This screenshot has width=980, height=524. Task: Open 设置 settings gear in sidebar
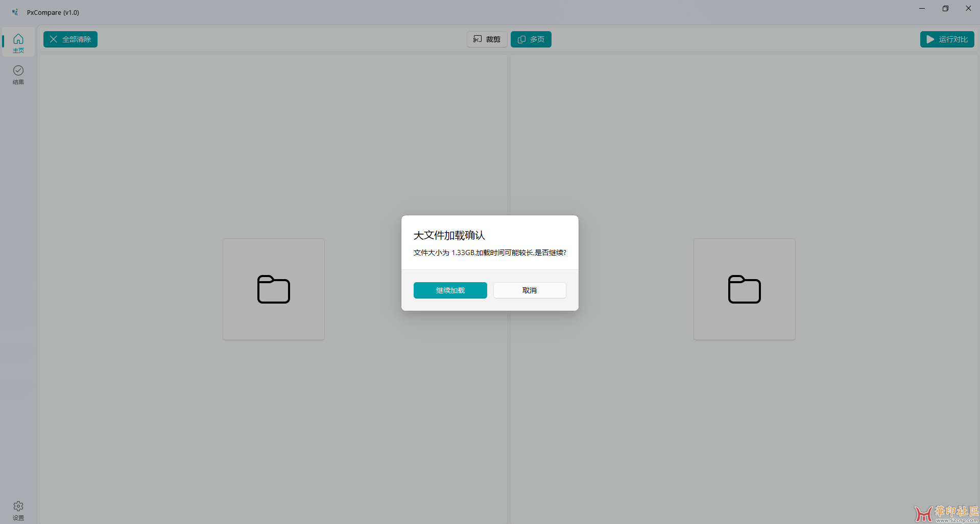[x=18, y=510]
